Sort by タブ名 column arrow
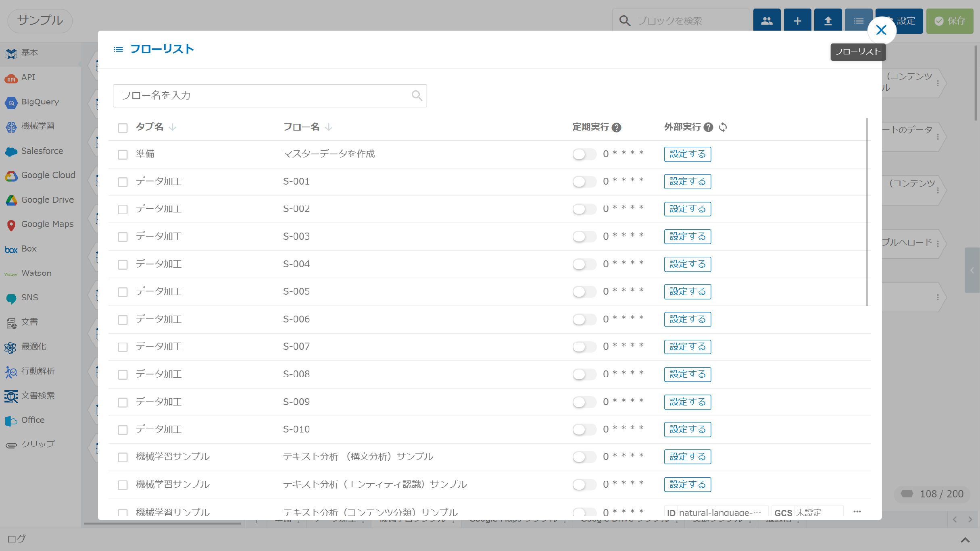The image size is (980, 551). [x=173, y=127]
